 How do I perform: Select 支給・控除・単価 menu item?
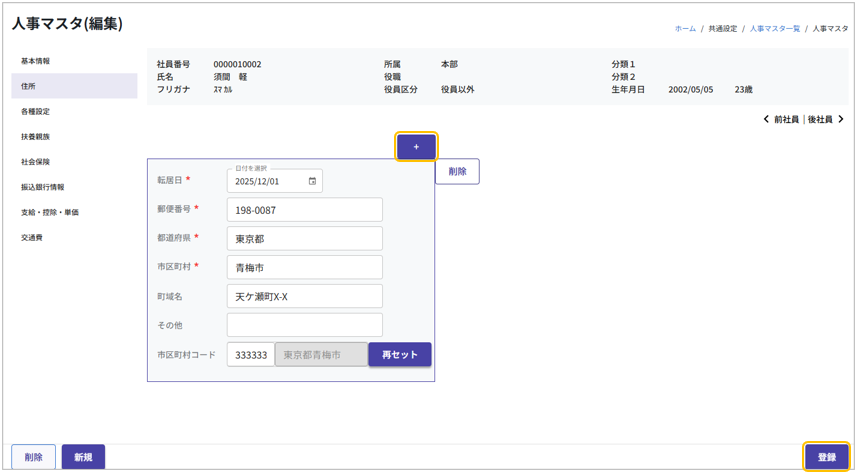pos(50,212)
